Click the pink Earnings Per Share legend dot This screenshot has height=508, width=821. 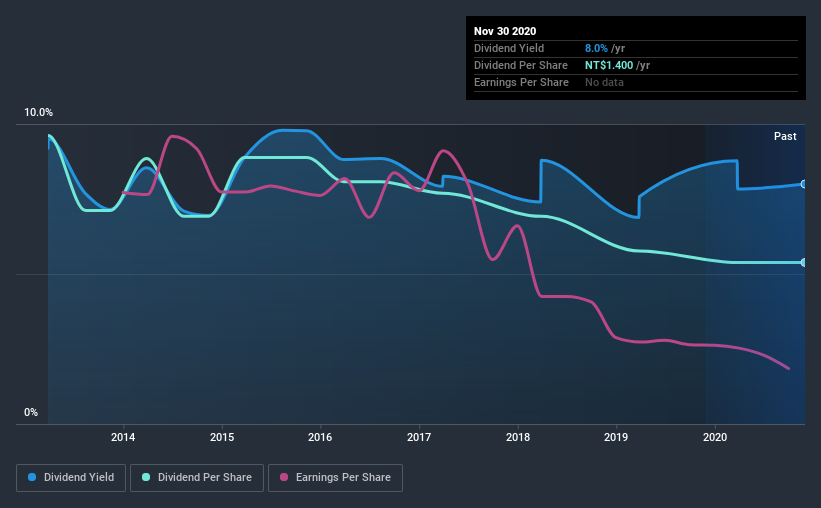[x=284, y=477]
